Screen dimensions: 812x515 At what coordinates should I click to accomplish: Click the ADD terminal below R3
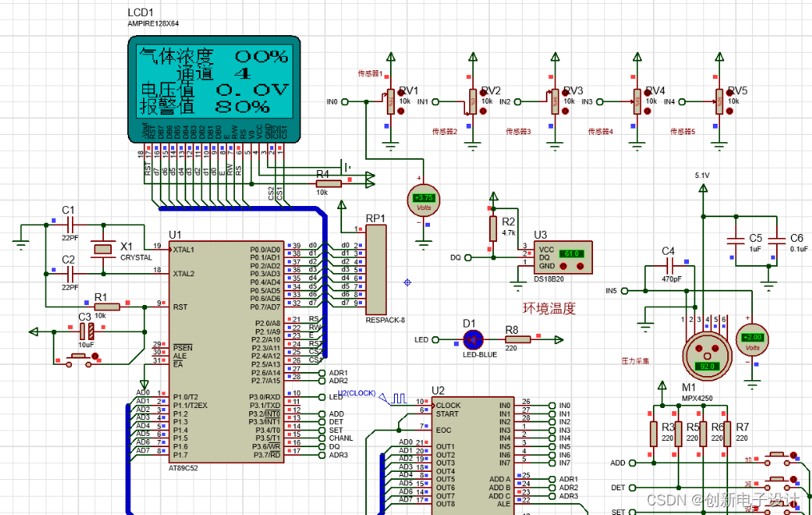click(x=633, y=463)
